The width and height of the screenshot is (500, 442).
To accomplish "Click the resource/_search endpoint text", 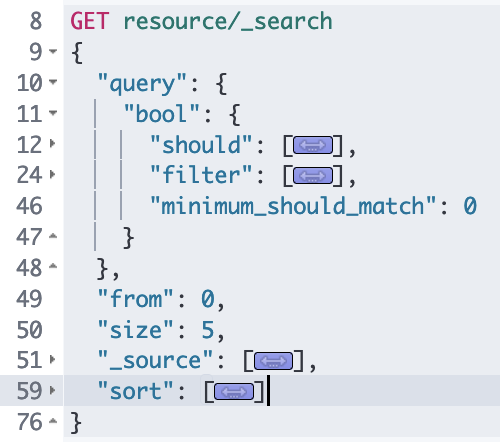I will [228, 22].
